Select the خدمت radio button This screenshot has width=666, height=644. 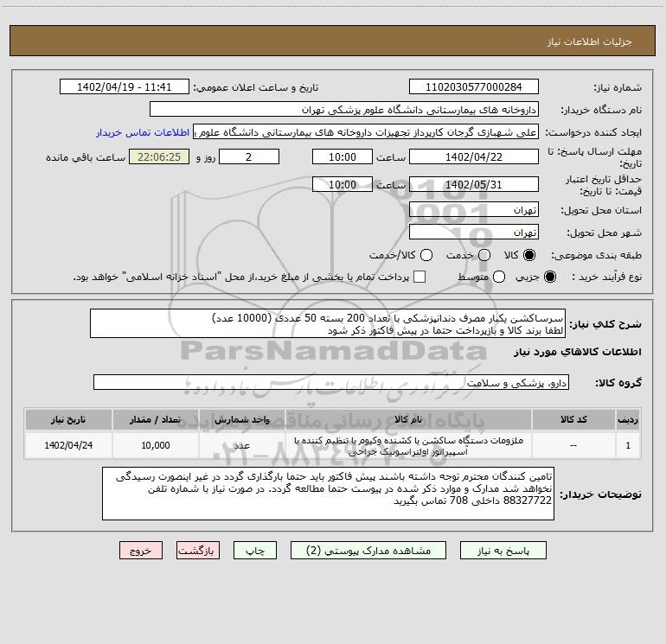click(x=484, y=255)
